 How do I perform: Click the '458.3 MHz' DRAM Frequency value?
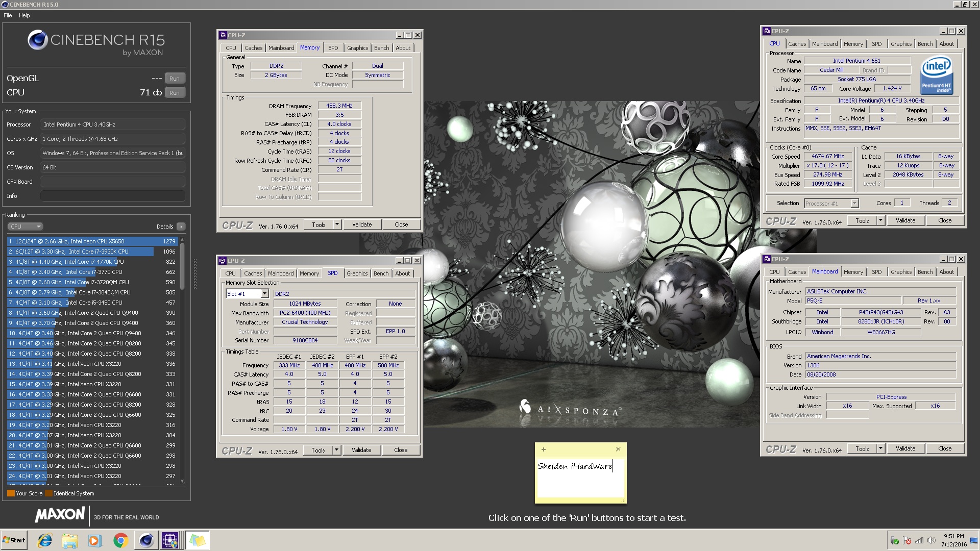[x=339, y=106]
